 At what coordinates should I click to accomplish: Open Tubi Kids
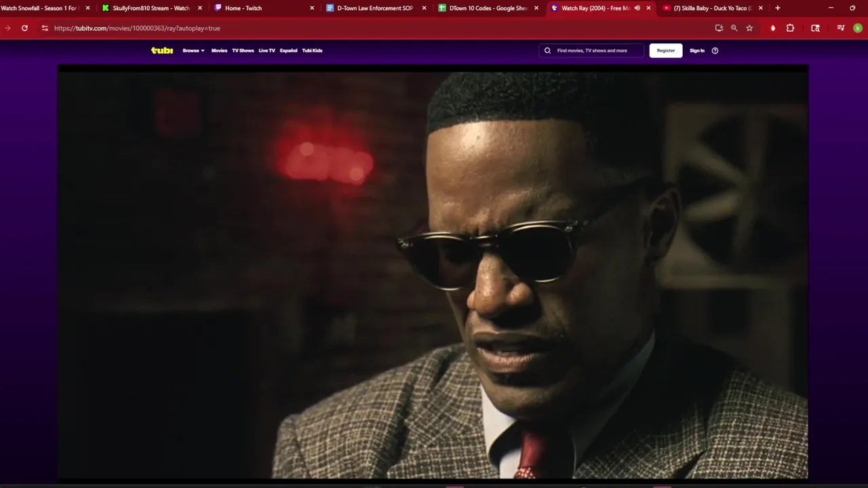coord(312,50)
